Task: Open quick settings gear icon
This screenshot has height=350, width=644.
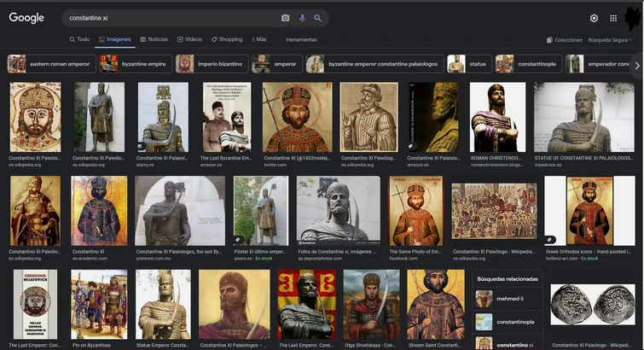Action: coord(594,18)
